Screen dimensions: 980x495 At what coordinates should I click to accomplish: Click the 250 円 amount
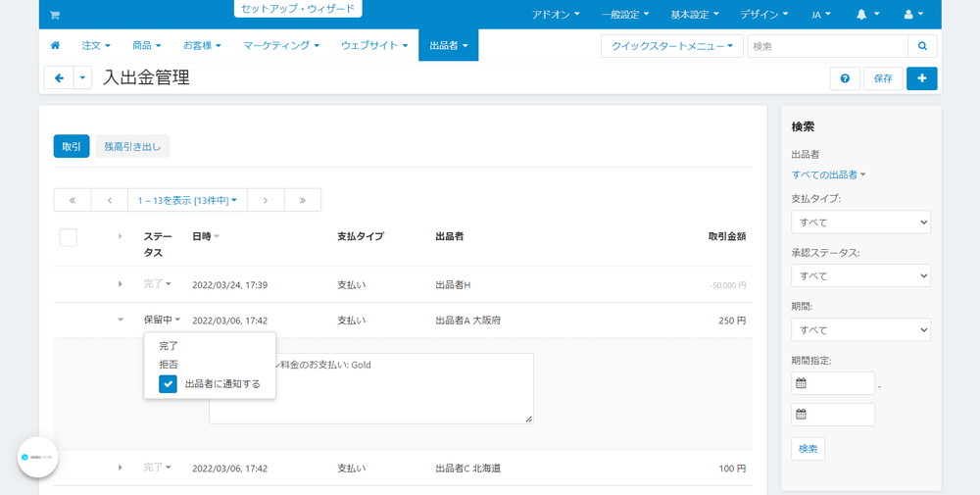pos(732,321)
